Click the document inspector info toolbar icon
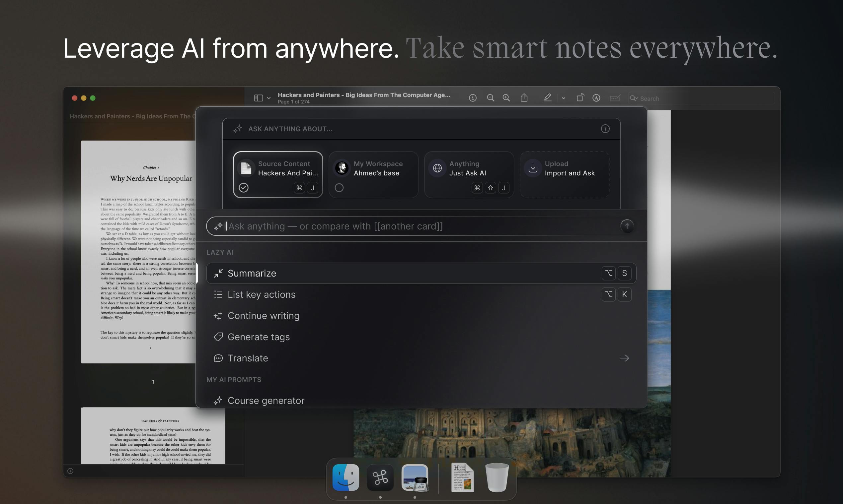This screenshot has width=843, height=504. click(x=473, y=98)
